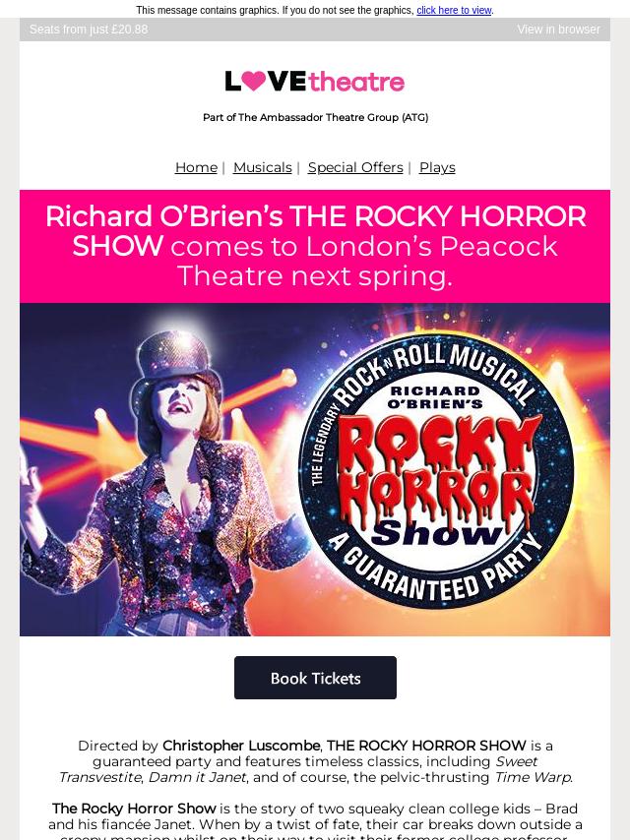Click the 'Seats from just £20.88' preheader text
This screenshot has height=840, width=630.
point(89,30)
